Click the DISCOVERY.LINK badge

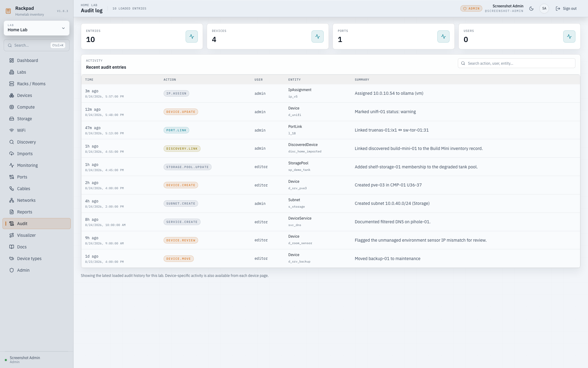182,149
